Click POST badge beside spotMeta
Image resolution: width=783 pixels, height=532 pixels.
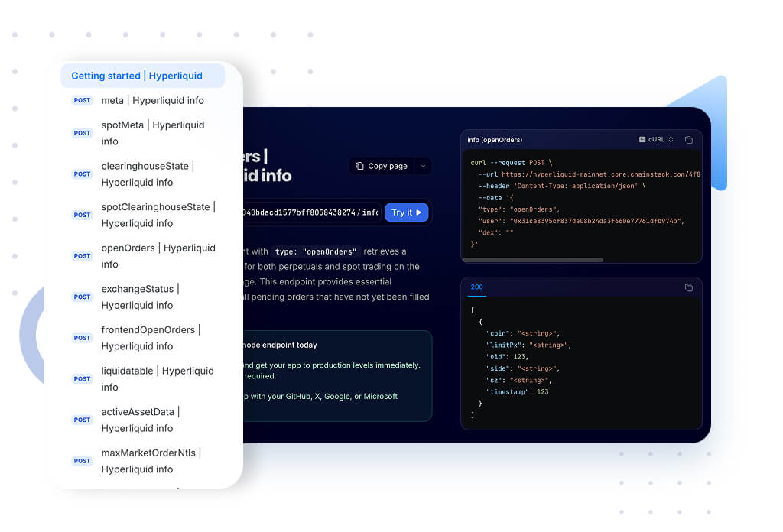click(x=82, y=133)
